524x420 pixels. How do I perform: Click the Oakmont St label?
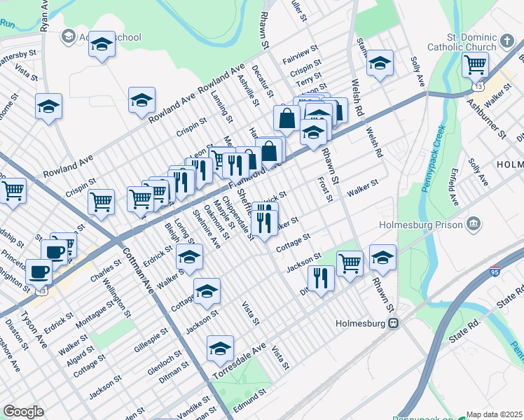tap(217, 222)
